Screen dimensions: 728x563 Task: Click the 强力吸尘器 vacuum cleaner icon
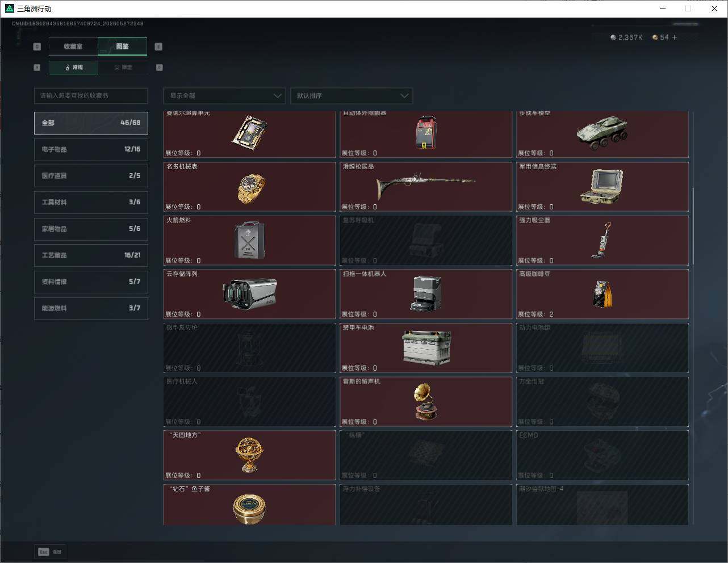tap(602, 240)
